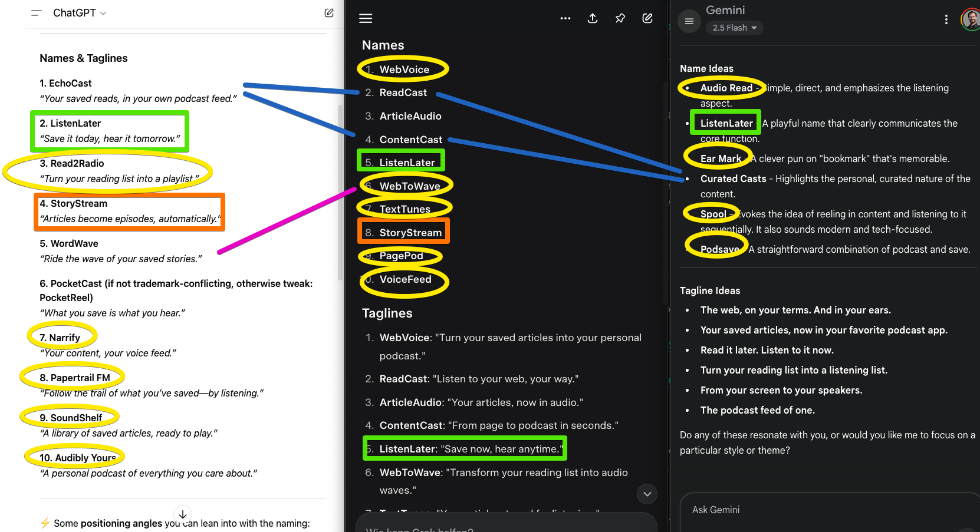This screenshot has height=532, width=980.
Task: Share the Grok conversation
Action: [593, 18]
